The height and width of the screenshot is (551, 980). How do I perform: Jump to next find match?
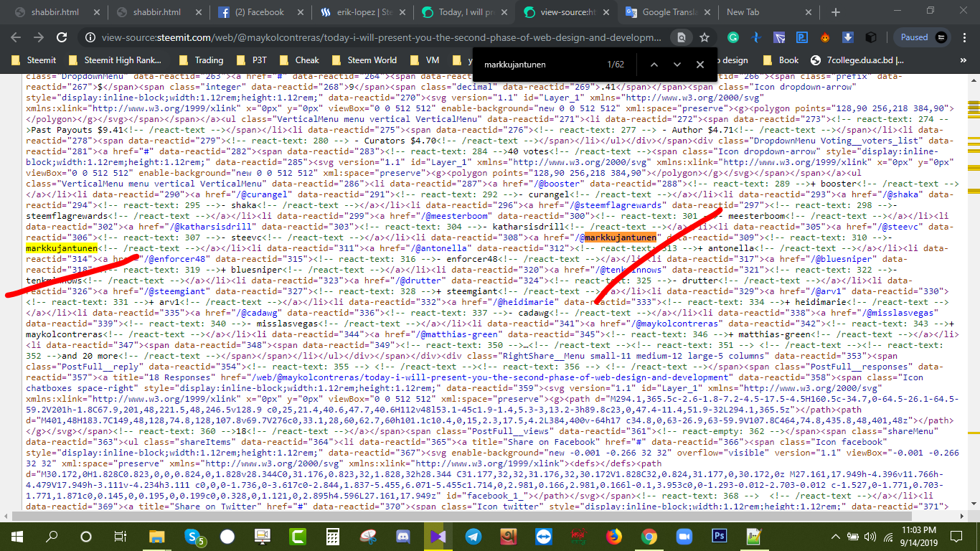tap(677, 65)
